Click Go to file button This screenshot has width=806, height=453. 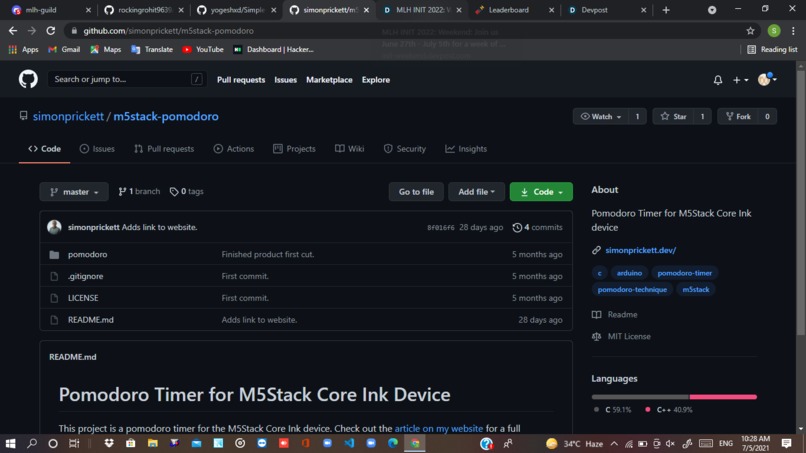416,192
